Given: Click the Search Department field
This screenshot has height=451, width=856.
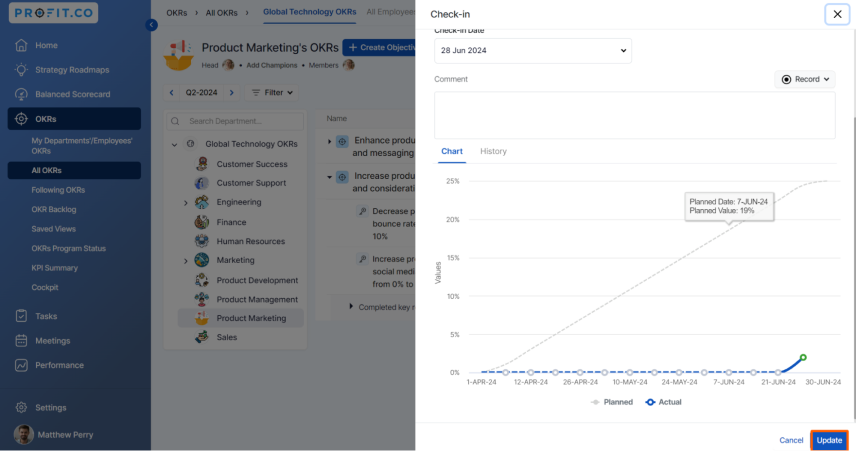Looking at the screenshot, I should tap(235, 121).
